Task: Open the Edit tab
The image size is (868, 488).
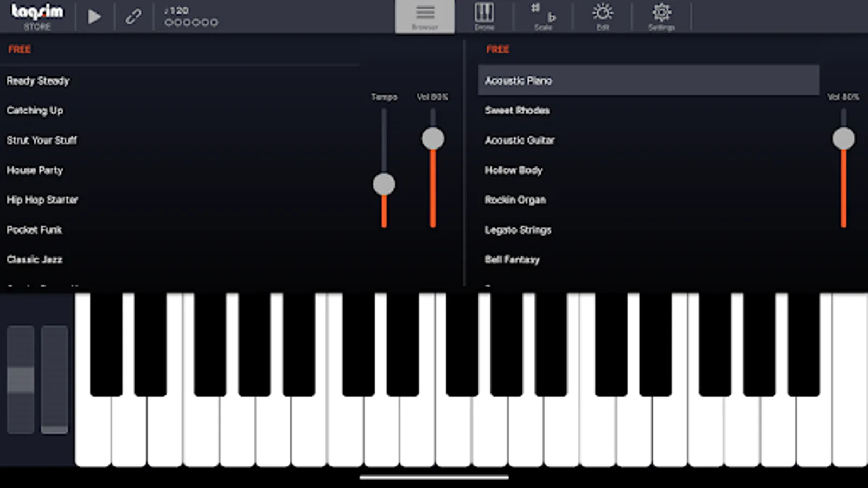Action: click(x=603, y=17)
